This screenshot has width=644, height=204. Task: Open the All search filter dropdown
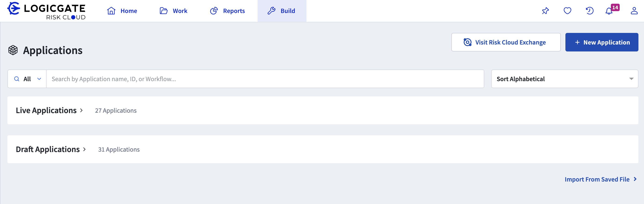tap(27, 79)
